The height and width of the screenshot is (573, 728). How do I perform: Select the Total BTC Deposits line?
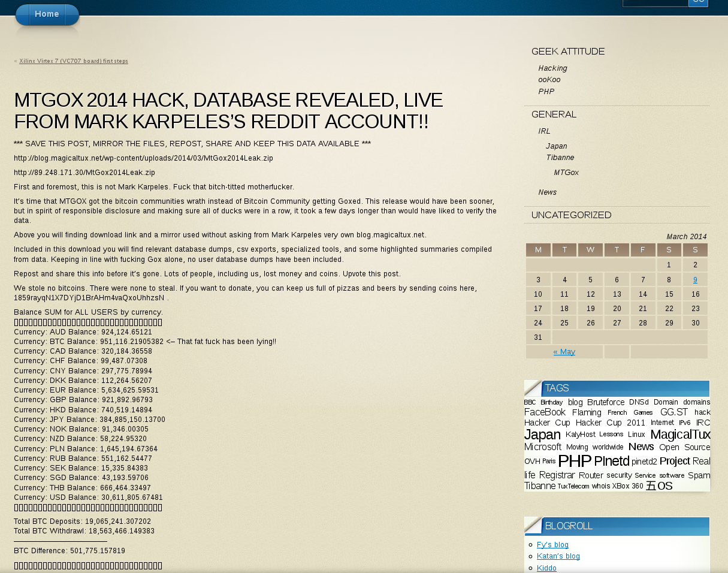coord(83,521)
